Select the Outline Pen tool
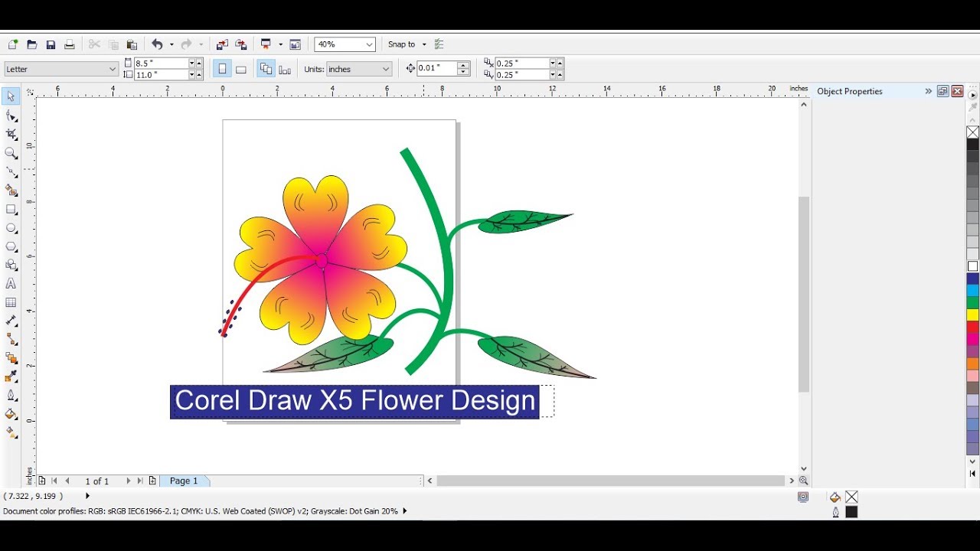The width and height of the screenshot is (980, 551). [11, 396]
